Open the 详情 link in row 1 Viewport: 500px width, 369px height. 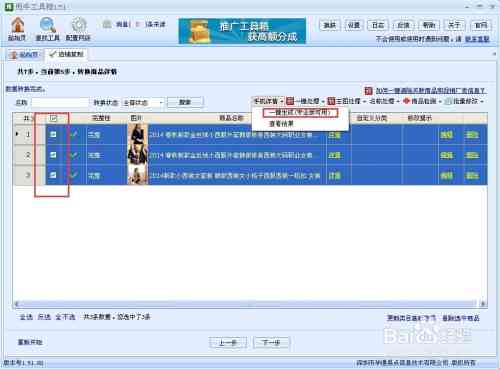coord(334,135)
